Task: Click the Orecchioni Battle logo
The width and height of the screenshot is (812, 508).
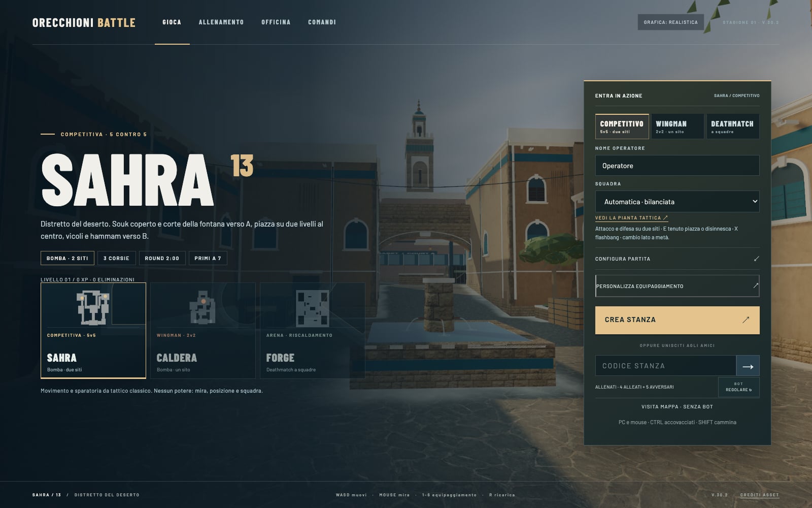Action: pos(84,22)
